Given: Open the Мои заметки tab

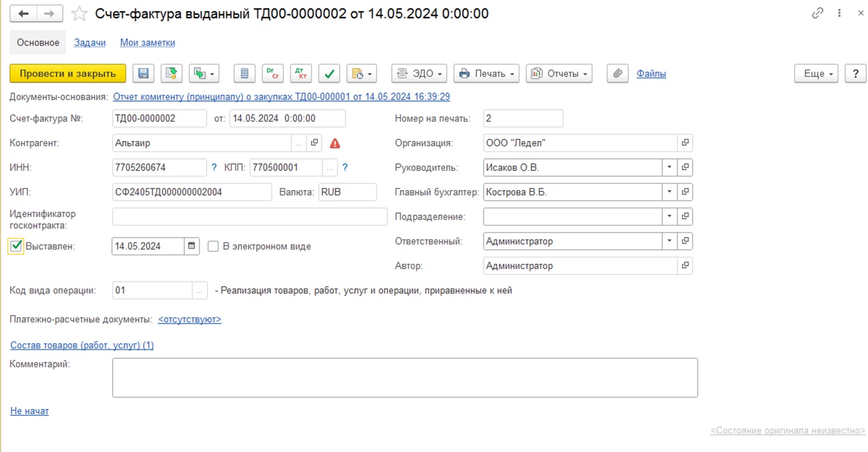Looking at the screenshot, I should click(x=147, y=42).
